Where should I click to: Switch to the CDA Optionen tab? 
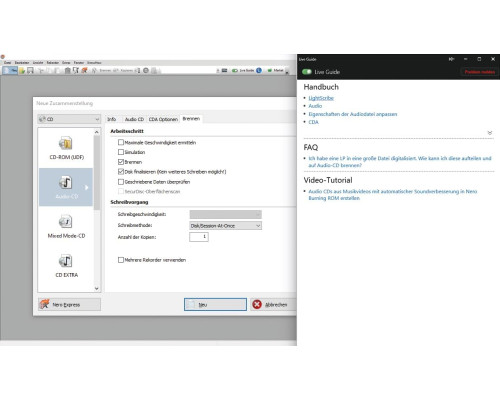(163, 119)
